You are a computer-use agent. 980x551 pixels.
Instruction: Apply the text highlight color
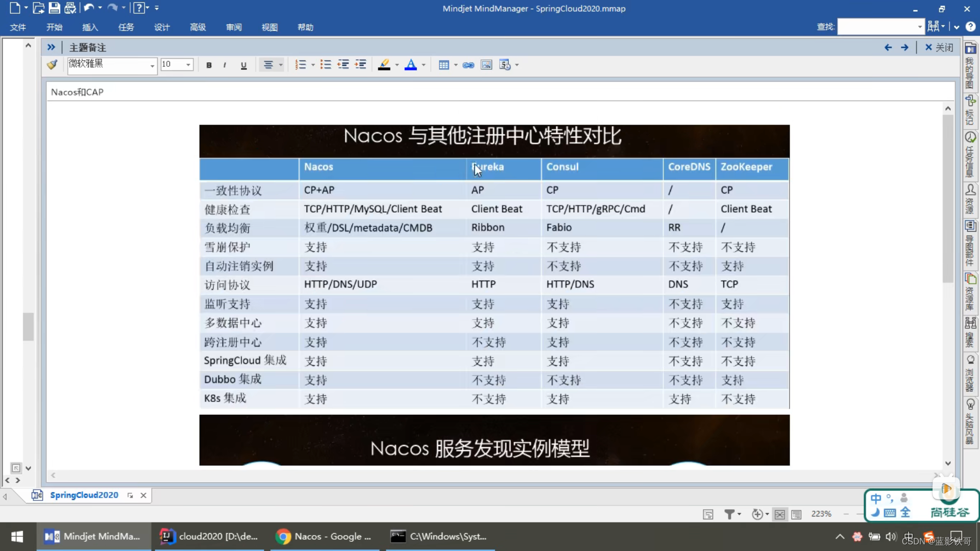[x=384, y=65]
